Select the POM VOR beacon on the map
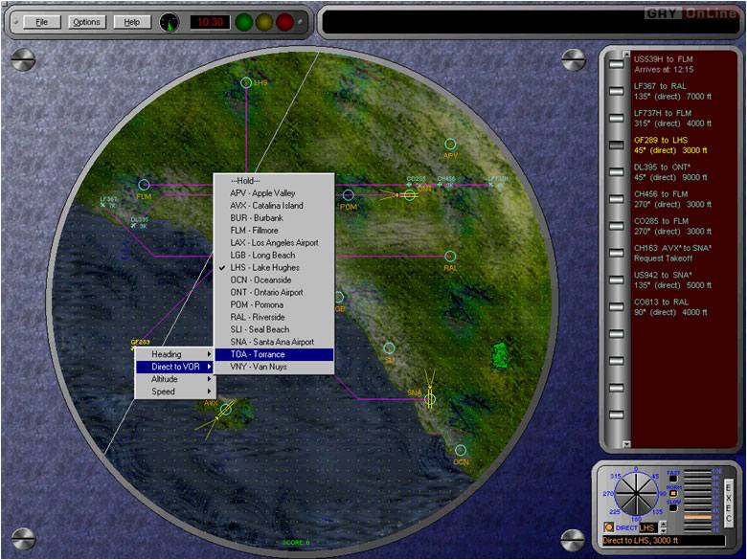Viewport: 747px width, 560px height. (349, 194)
